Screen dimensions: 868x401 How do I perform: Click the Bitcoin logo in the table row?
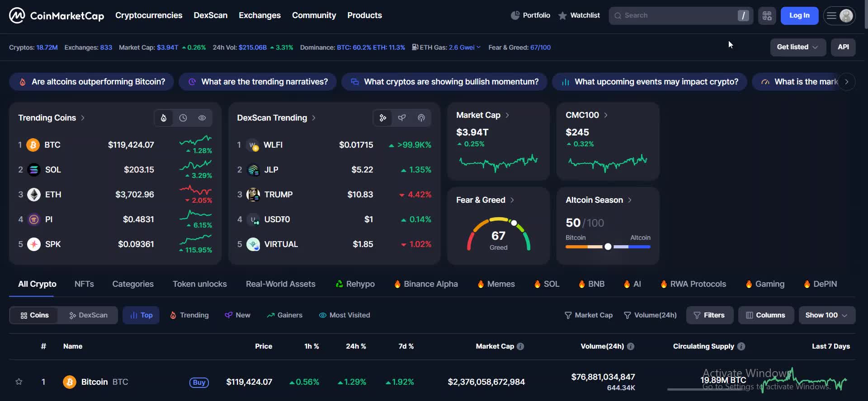pyautogui.click(x=69, y=382)
